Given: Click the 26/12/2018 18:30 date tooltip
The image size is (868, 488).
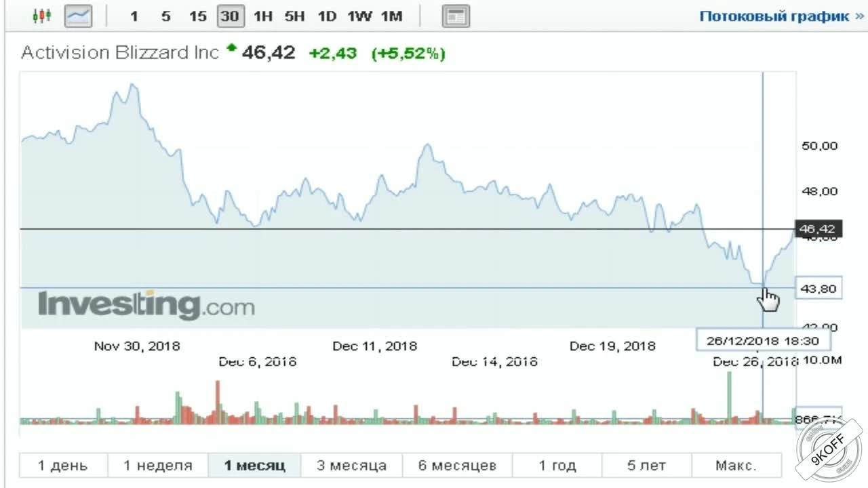Looking at the screenshot, I should pos(763,341).
